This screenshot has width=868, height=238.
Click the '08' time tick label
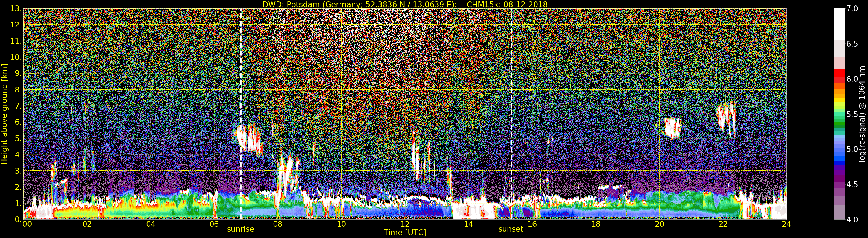pos(278,224)
